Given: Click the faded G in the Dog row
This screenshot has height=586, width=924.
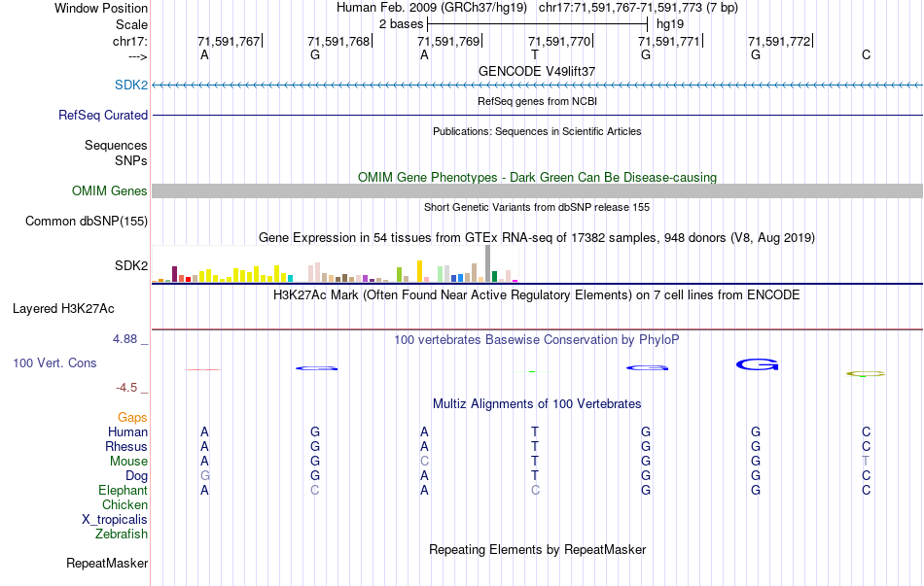Looking at the screenshot, I should (204, 475).
